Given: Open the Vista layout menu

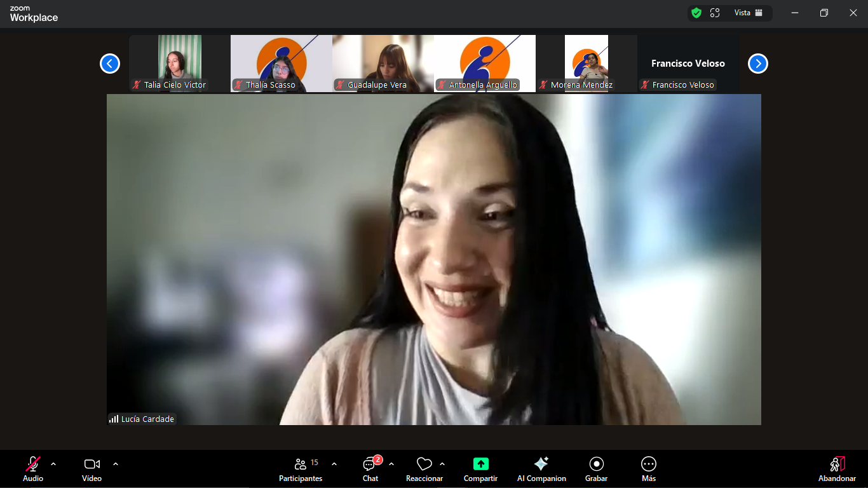Looking at the screenshot, I should tap(748, 13).
